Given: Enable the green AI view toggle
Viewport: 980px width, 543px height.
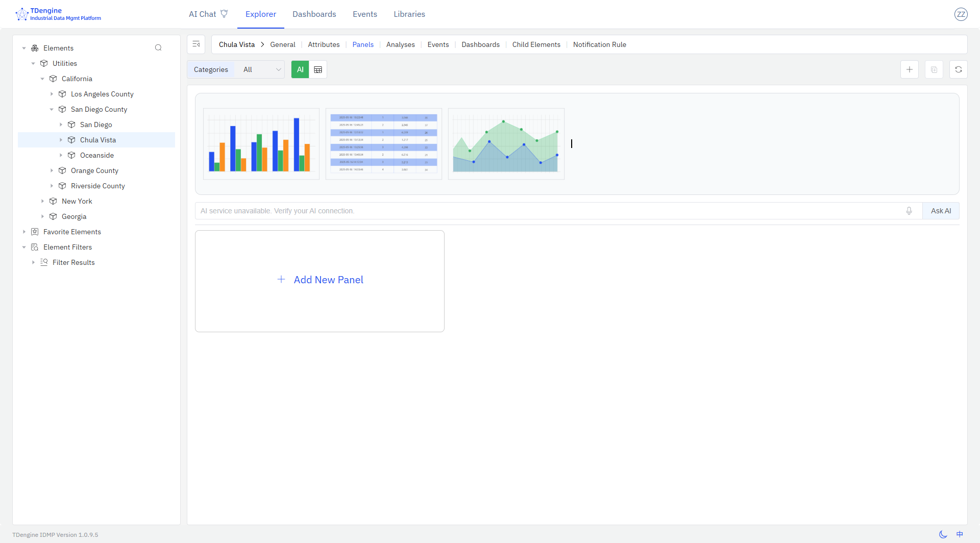Looking at the screenshot, I should click(300, 69).
